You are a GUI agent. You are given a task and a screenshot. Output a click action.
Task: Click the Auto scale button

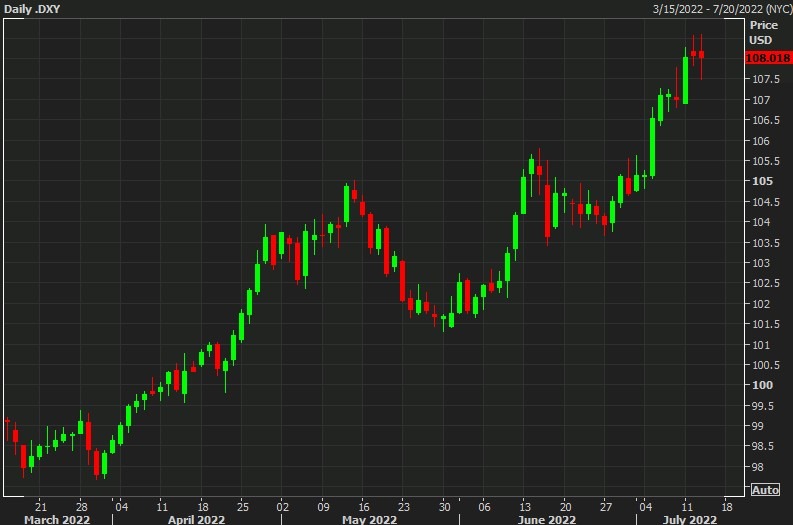[765, 490]
